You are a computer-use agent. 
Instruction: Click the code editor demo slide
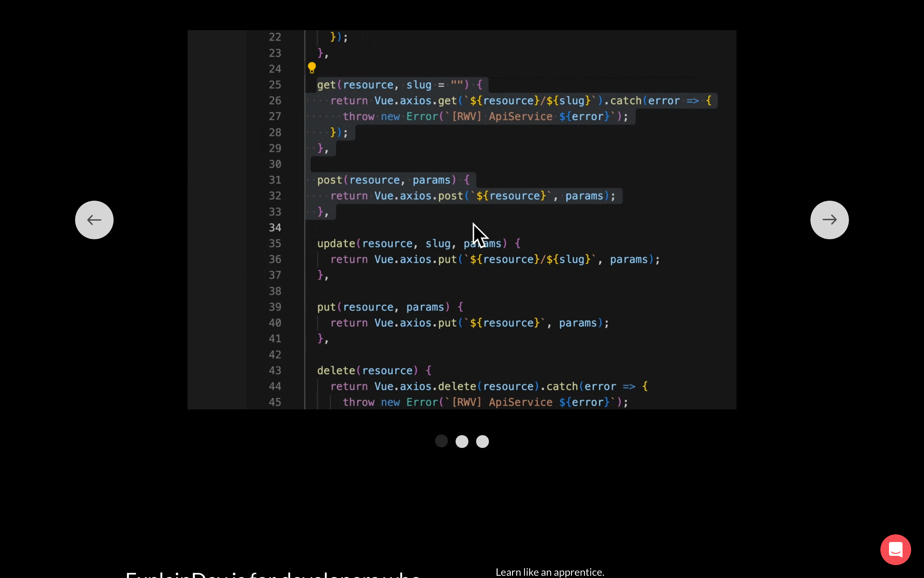(462, 220)
